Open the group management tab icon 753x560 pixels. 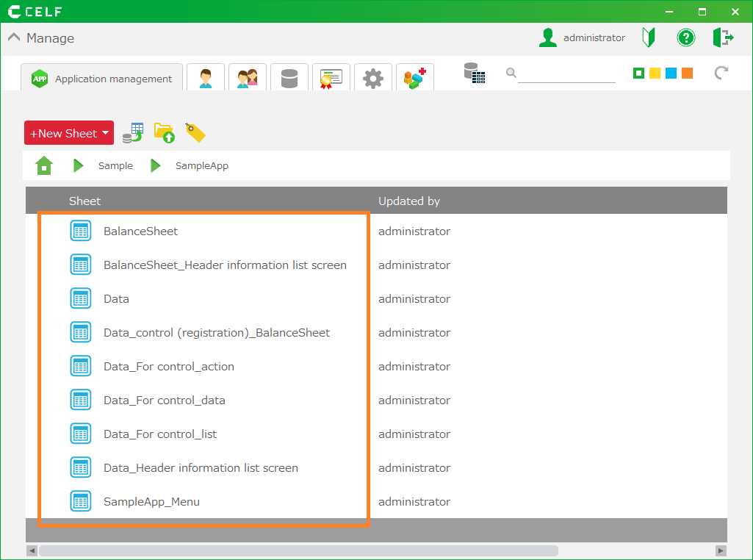(x=247, y=78)
